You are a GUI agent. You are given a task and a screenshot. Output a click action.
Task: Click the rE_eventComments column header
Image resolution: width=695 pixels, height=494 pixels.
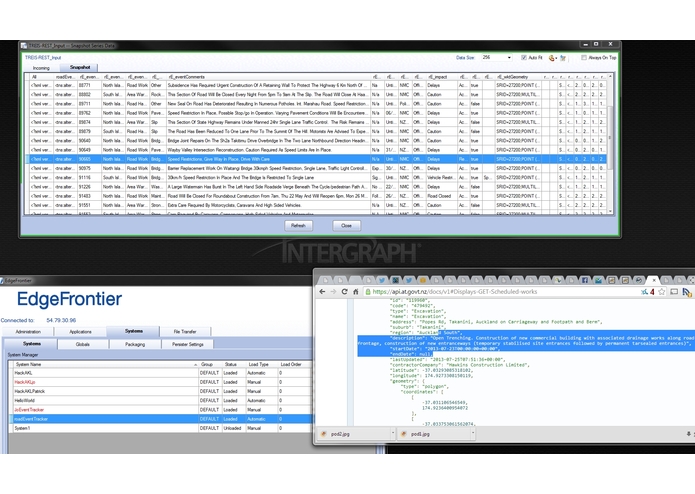pos(269,77)
